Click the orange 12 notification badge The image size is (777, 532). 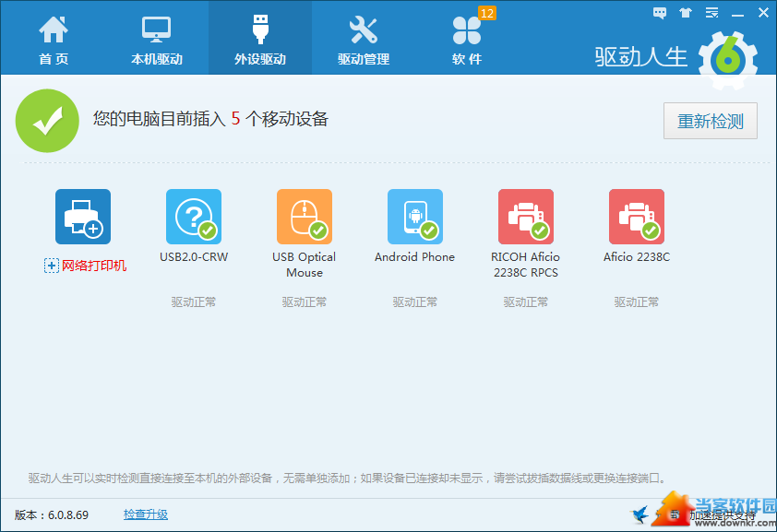(486, 13)
